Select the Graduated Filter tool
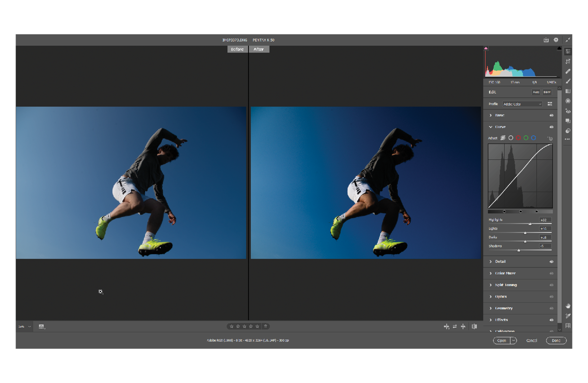This screenshot has height=383, width=588. 568,91
